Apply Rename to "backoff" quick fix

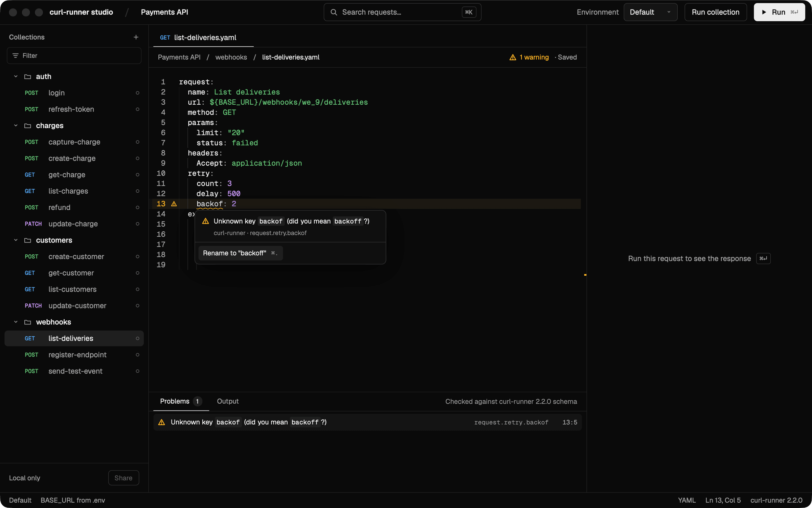click(240, 253)
